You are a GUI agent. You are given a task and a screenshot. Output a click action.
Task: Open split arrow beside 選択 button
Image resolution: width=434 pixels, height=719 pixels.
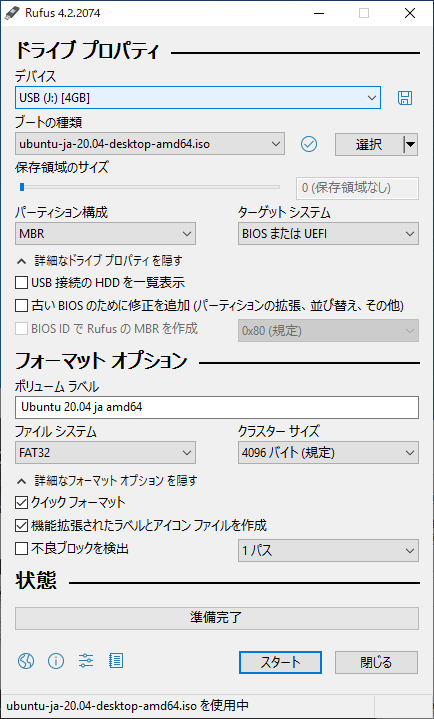[411, 144]
